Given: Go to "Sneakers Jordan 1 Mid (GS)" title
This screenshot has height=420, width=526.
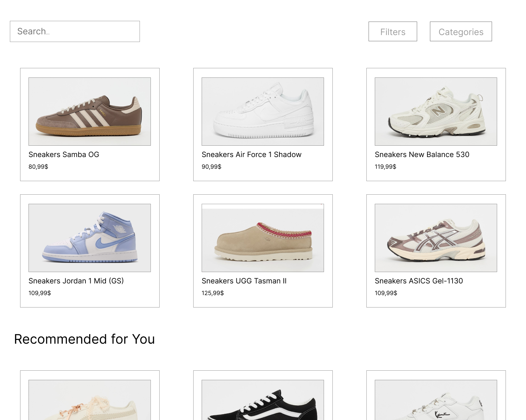Looking at the screenshot, I should (x=76, y=281).
